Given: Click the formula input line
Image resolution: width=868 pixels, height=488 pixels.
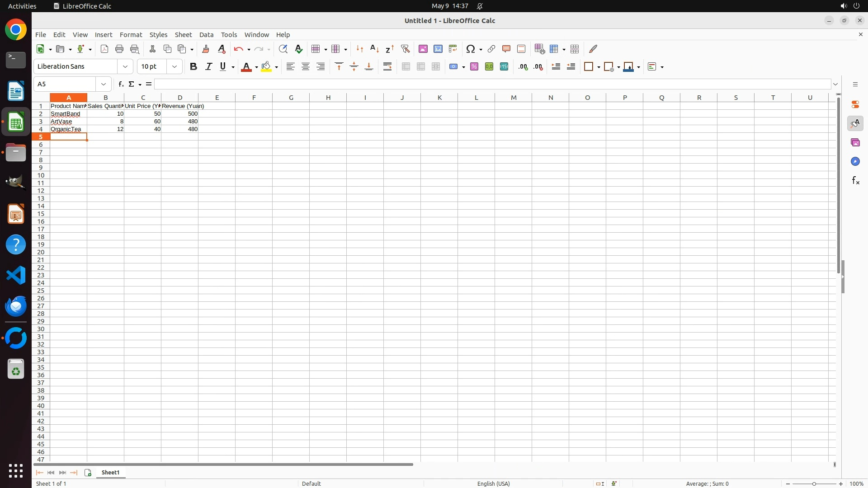Looking at the screenshot, I should pos(492,84).
